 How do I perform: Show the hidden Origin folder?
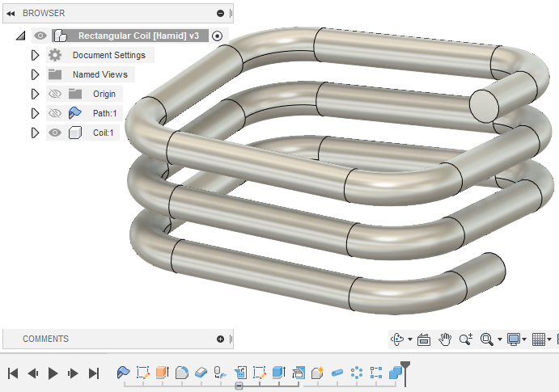(x=55, y=94)
